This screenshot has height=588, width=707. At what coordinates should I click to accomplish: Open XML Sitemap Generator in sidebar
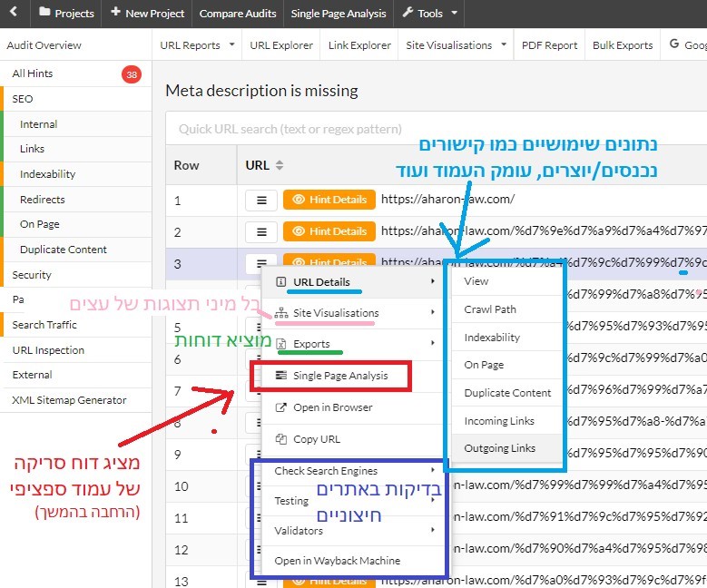coord(76,400)
